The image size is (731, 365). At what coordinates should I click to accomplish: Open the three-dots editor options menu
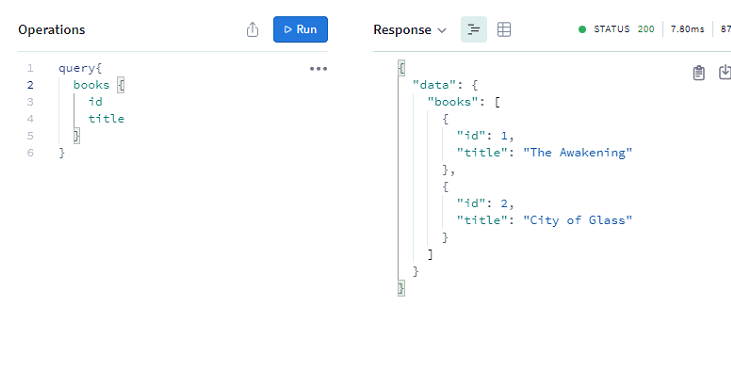318,69
